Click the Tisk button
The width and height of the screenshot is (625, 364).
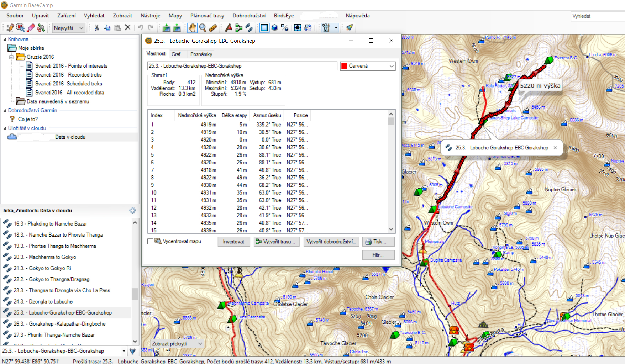(378, 242)
